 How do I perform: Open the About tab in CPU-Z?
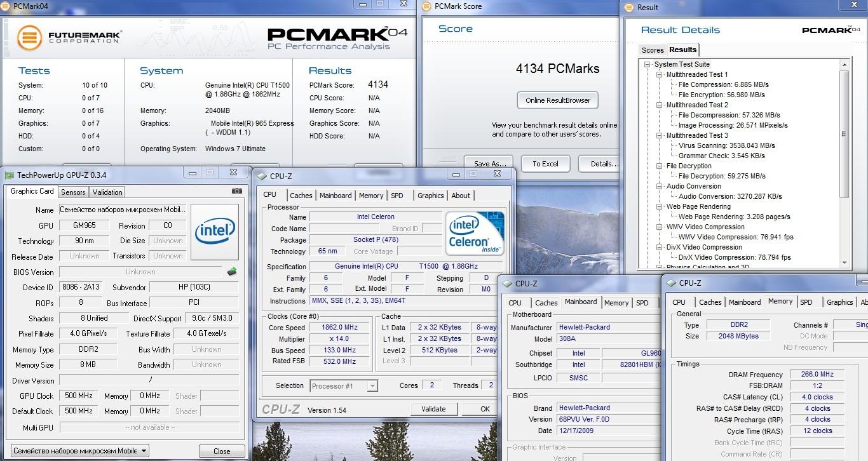461,196
